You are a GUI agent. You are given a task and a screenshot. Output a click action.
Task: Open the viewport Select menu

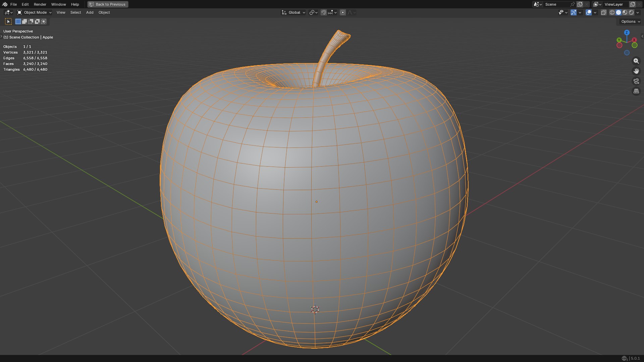tap(75, 12)
